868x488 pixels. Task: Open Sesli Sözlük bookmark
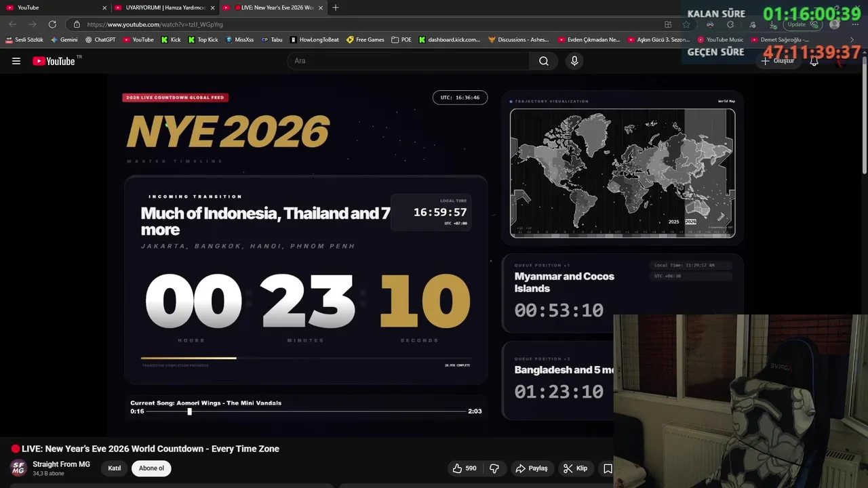pyautogui.click(x=24, y=40)
